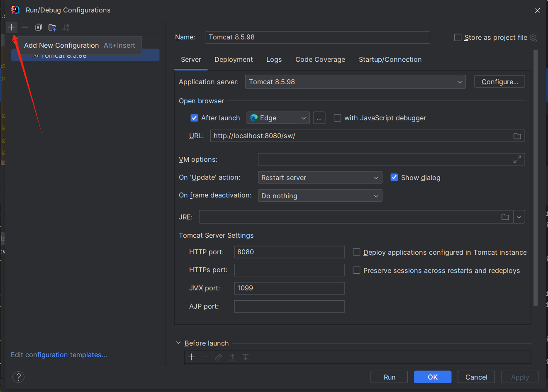Click the Move into new folder icon
Image resolution: width=548 pixels, height=392 pixels.
pos(52,27)
